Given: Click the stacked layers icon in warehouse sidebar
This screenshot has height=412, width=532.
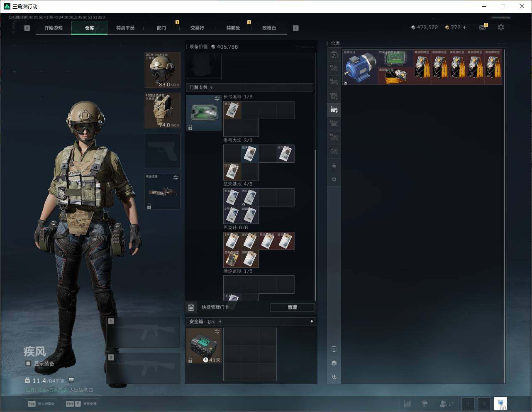Looking at the screenshot, I should tap(334, 363).
